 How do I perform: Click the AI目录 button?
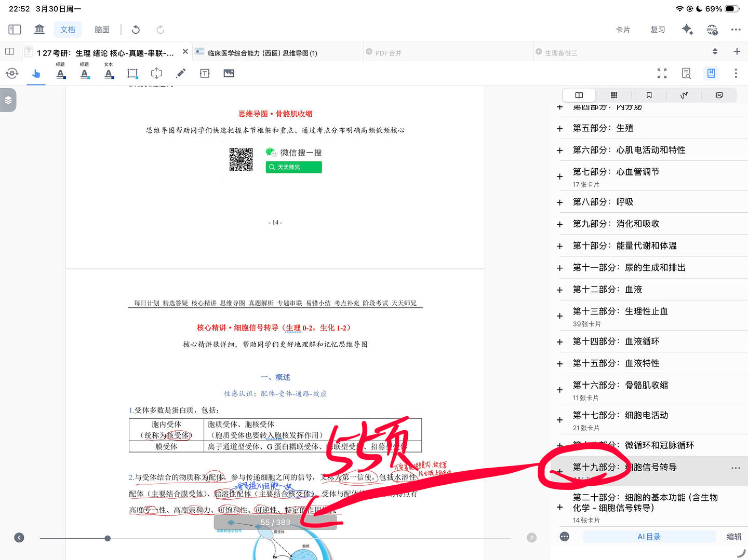(x=649, y=537)
